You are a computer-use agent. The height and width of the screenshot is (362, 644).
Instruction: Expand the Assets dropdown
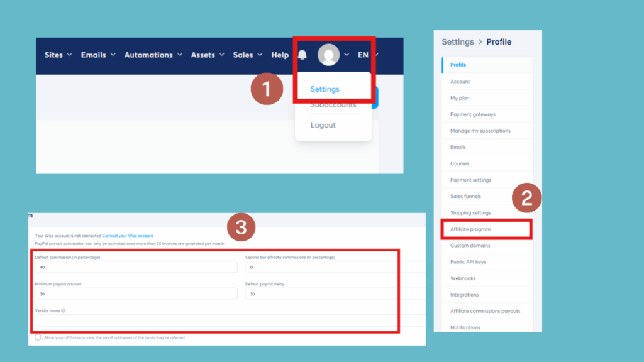point(204,55)
